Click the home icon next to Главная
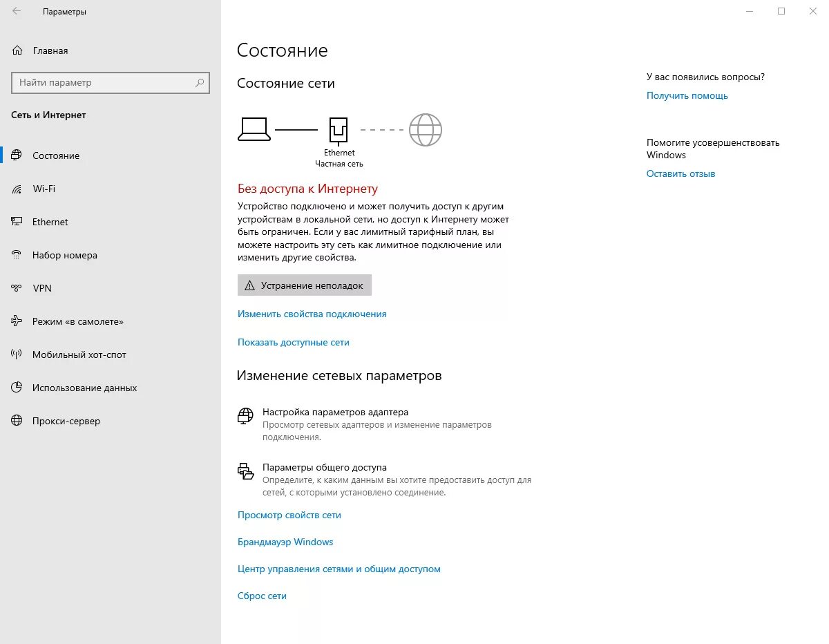 pyautogui.click(x=17, y=50)
